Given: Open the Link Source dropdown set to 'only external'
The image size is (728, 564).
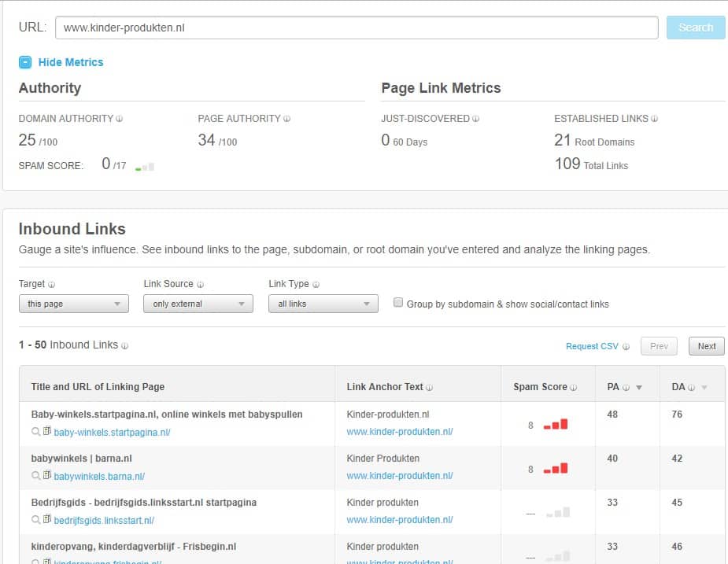Looking at the screenshot, I should (x=198, y=302).
